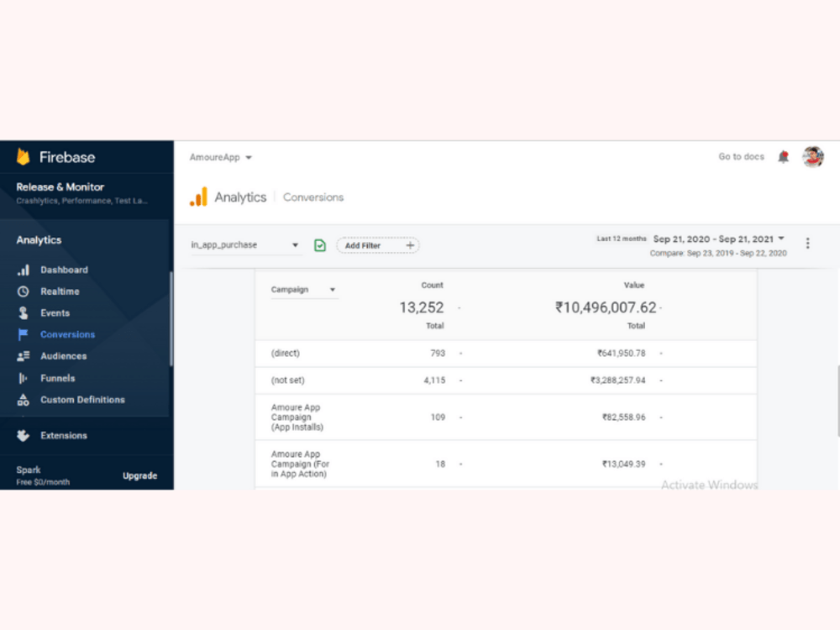Click the Spark plan label
The image size is (840, 630).
pos(29,470)
